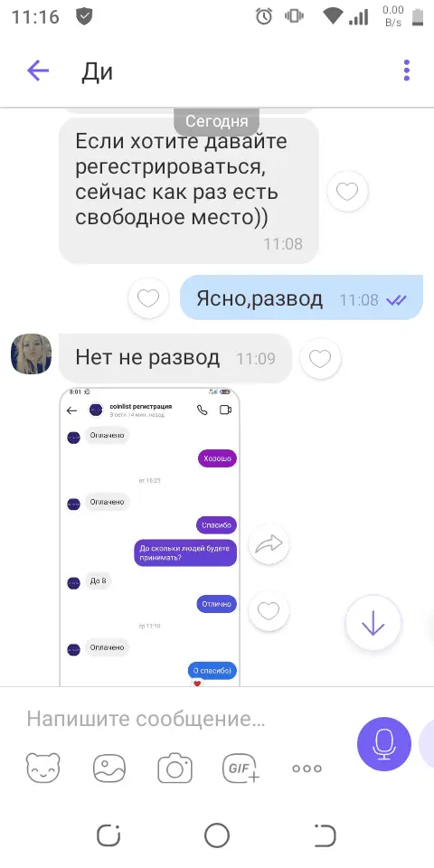Like the 'Нет не развод' message
The height and width of the screenshot is (868, 434).
click(x=320, y=358)
